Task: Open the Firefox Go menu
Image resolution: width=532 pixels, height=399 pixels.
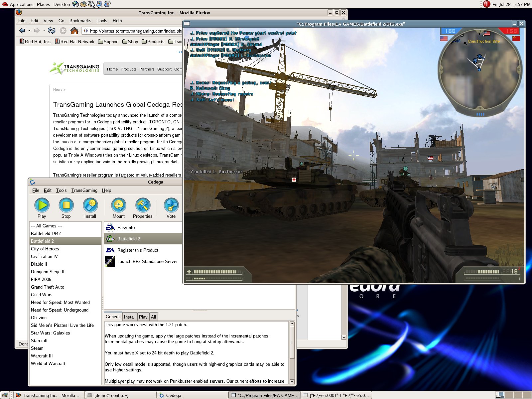Action: (61, 21)
